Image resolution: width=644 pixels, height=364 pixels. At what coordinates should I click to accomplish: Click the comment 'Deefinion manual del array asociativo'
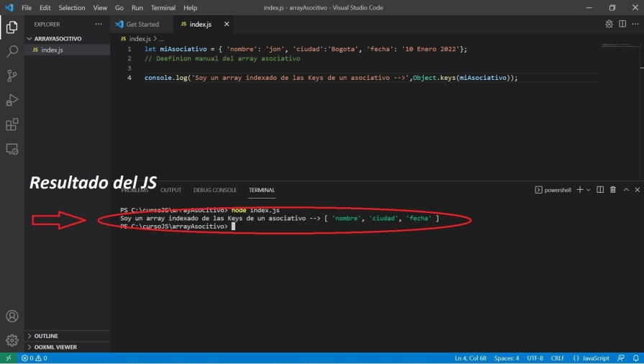click(x=222, y=59)
